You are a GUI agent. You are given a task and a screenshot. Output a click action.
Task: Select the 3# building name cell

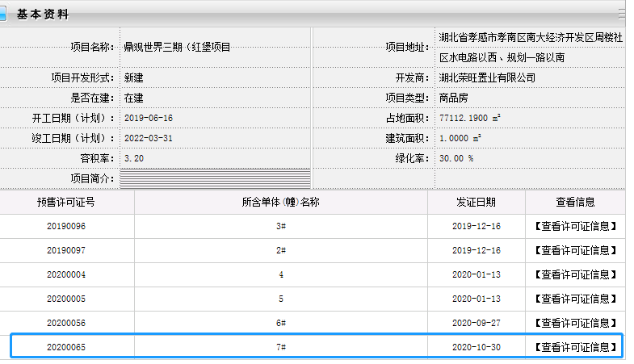point(281,227)
